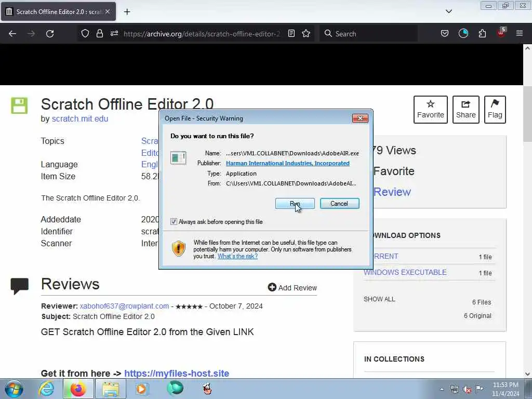Click the AdobeAIR.exe application file icon
Image resolution: width=532 pixels, height=399 pixels.
tap(179, 158)
